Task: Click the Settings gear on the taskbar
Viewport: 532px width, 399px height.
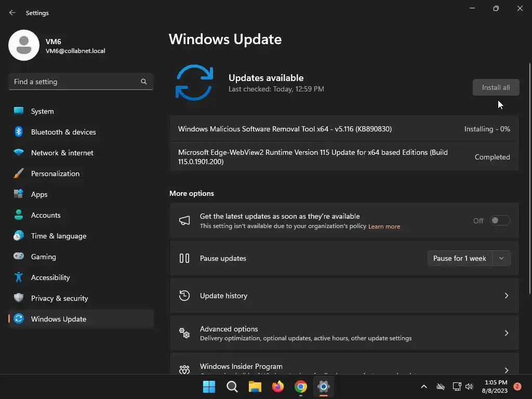Action: click(323, 387)
